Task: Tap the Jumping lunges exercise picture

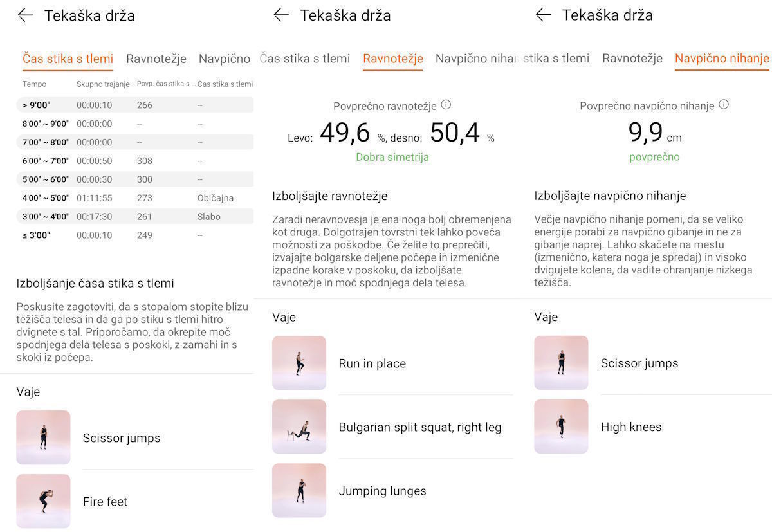Action: pyautogui.click(x=299, y=490)
